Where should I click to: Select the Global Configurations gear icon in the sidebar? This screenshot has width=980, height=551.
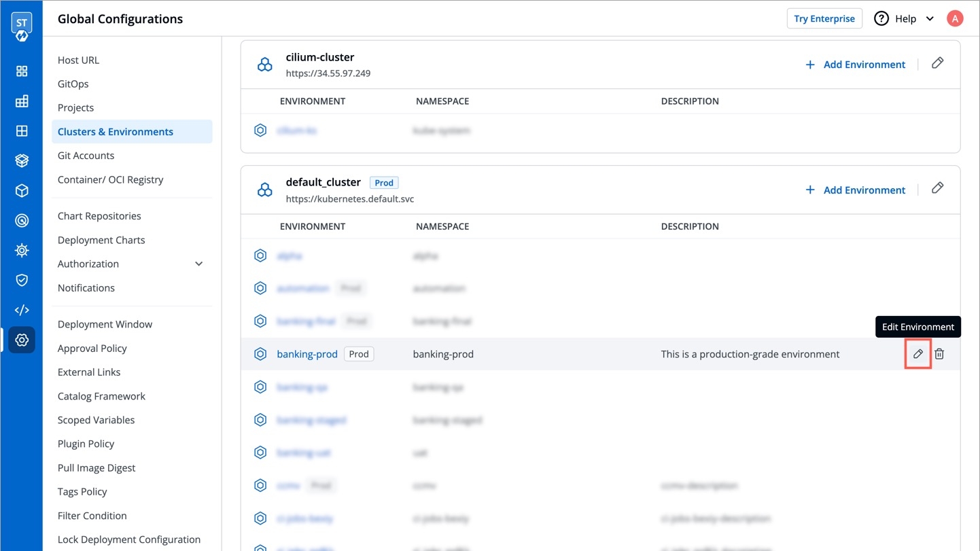22,340
